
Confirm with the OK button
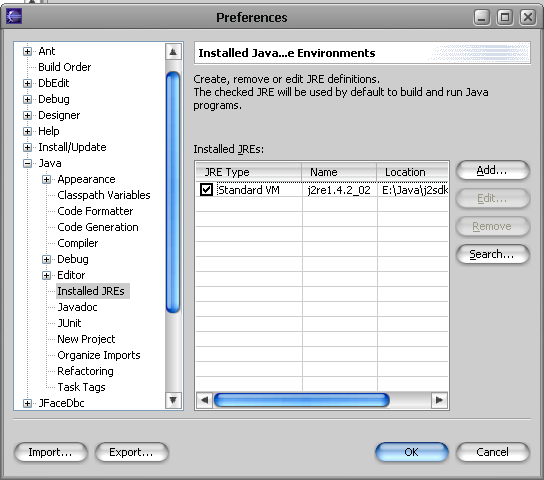(x=412, y=452)
